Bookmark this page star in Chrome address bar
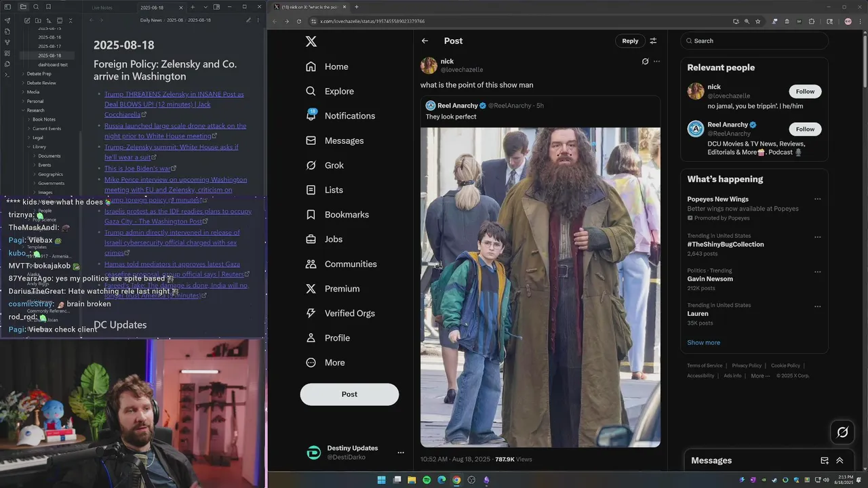 click(757, 21)
